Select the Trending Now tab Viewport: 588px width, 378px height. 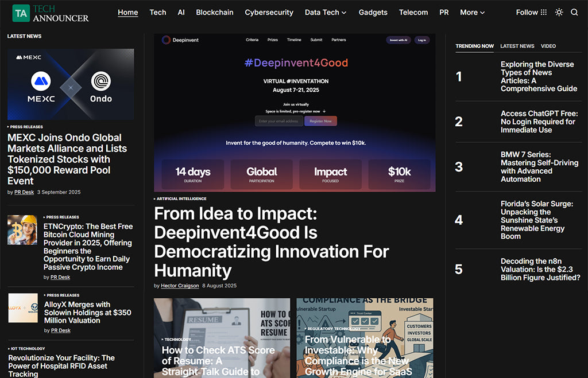coord(474,46)
